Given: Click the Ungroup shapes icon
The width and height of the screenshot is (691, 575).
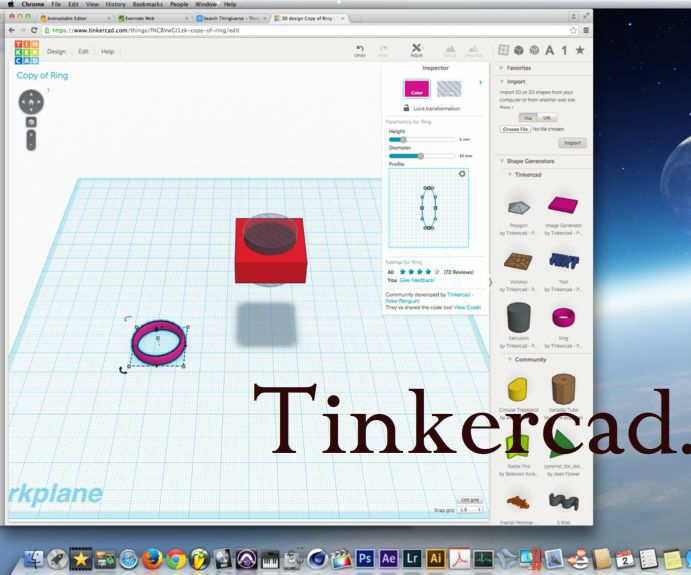Looking at the screenshot, I should click(x=473, y=50).
